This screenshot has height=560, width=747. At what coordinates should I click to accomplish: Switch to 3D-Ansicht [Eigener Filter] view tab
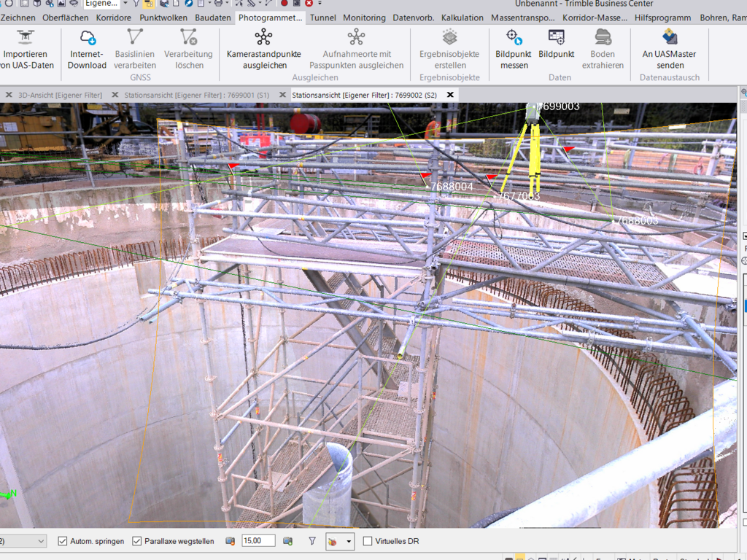point(61,96)
